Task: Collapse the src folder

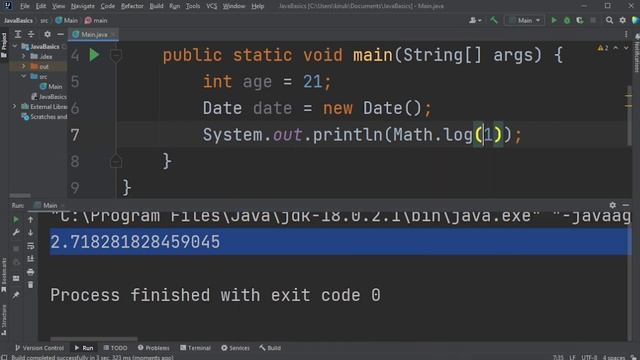Action: click(24, 76)
